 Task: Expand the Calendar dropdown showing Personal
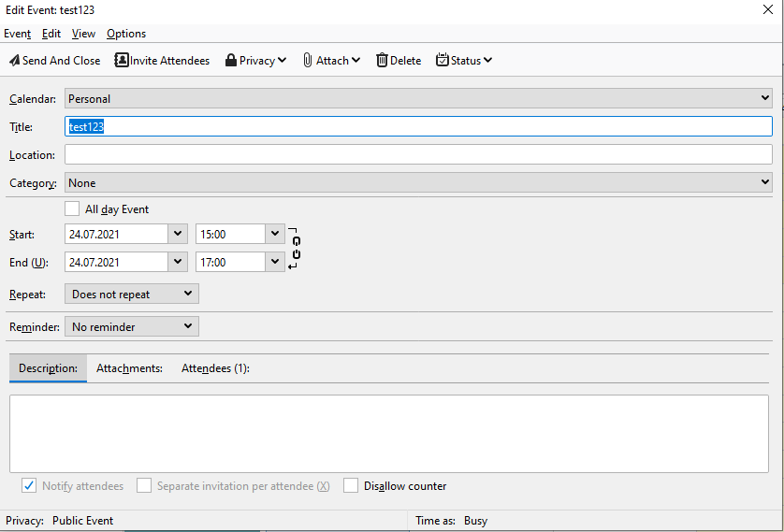[x=765, y=98]
